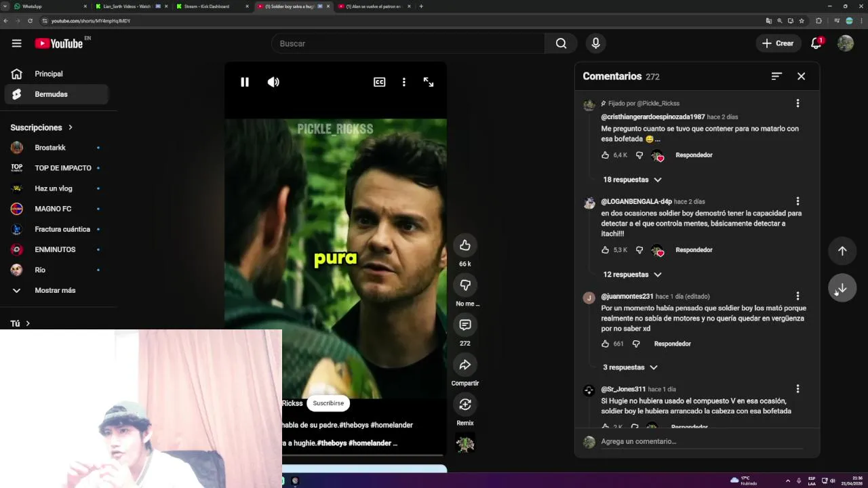Bookmark this page with the star
Screen dimensions: 868x488
[801, 21]
